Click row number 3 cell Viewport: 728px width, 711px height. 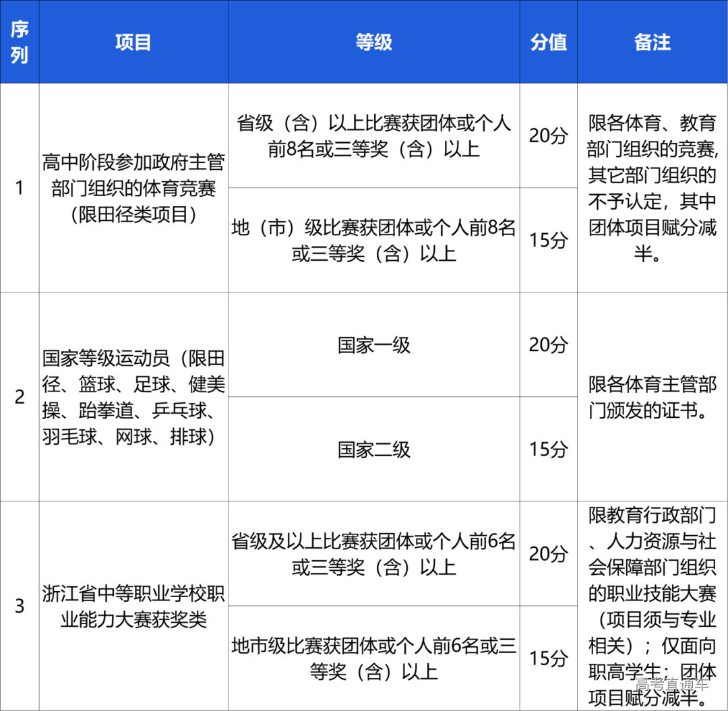tap(19, 605)
